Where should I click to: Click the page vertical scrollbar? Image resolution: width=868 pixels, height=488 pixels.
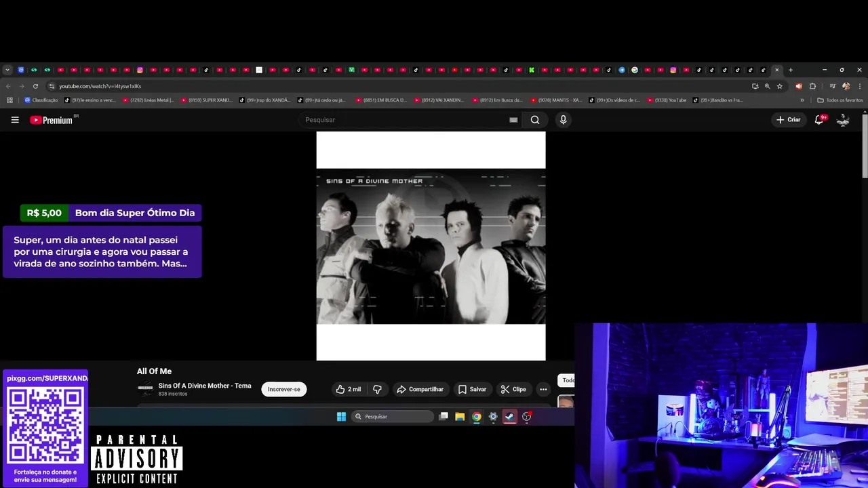pos(865,146)
